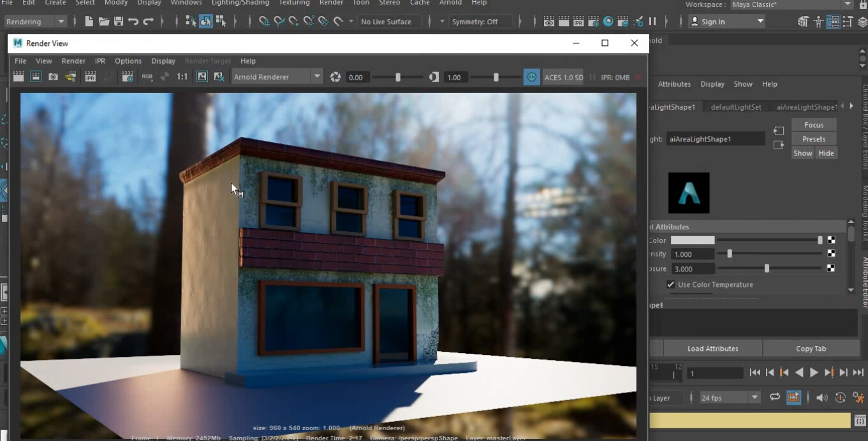Click the Redo arrow icon
Viewport: 868px width, 441px height.
tap(148, 22)
